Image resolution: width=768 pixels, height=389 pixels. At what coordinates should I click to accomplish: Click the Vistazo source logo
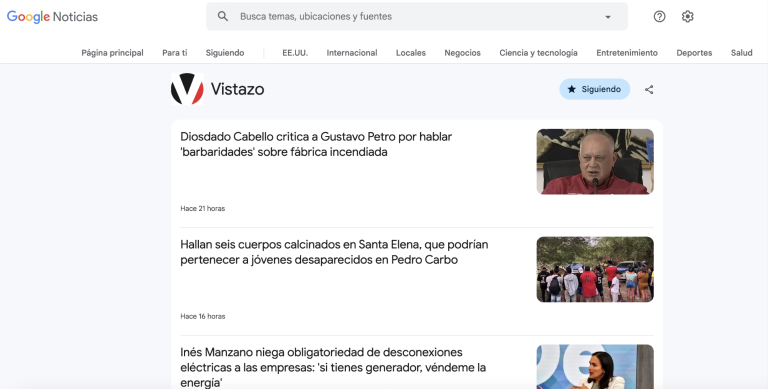[x=187, y=89]
